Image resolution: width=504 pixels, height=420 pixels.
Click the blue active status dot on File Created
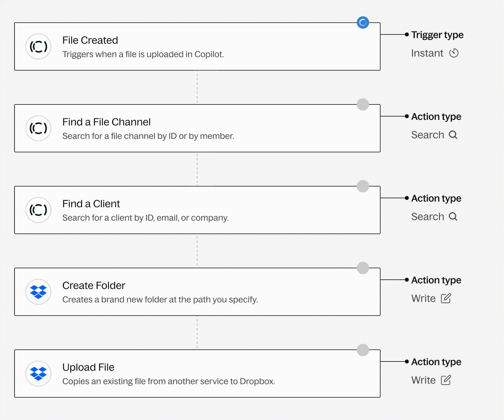[363, 22]
